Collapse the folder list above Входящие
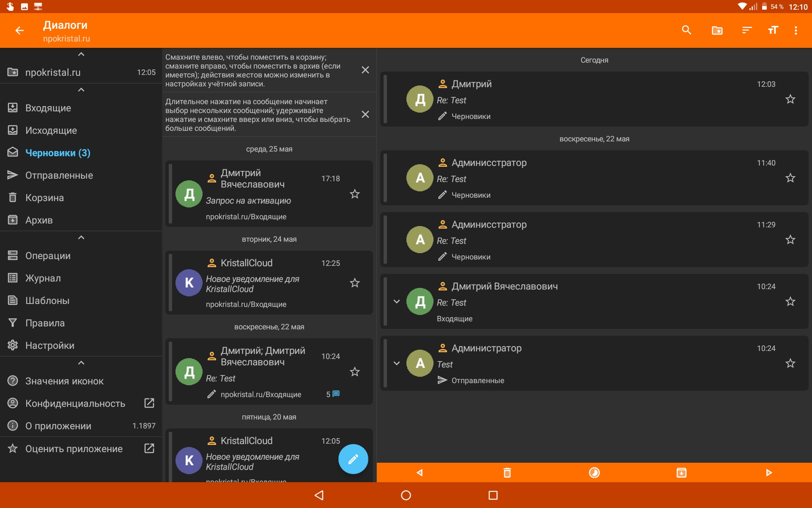The width and height of the screenshot is (812, 508). click(x=81, y=90)
